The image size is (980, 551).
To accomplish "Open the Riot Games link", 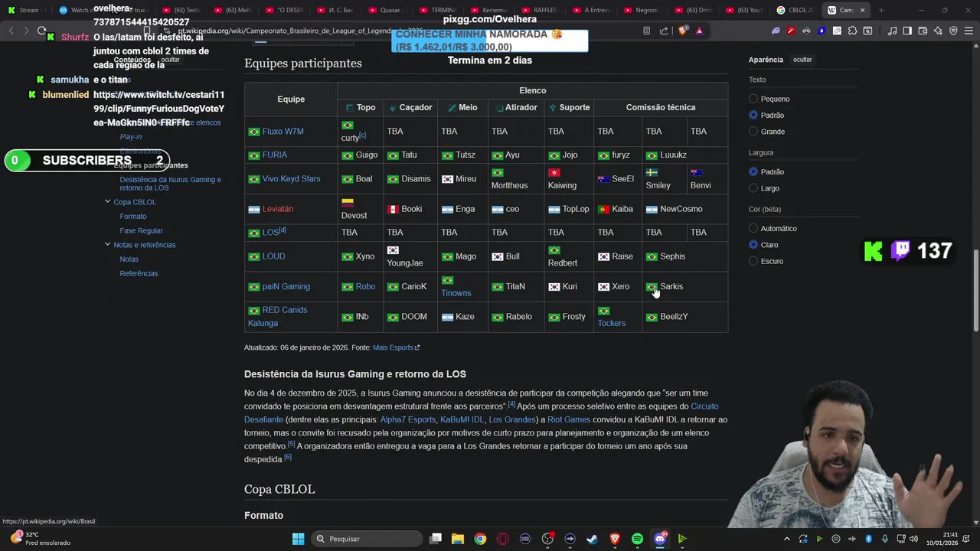I will pyautogui.click(x=569, y=419).
